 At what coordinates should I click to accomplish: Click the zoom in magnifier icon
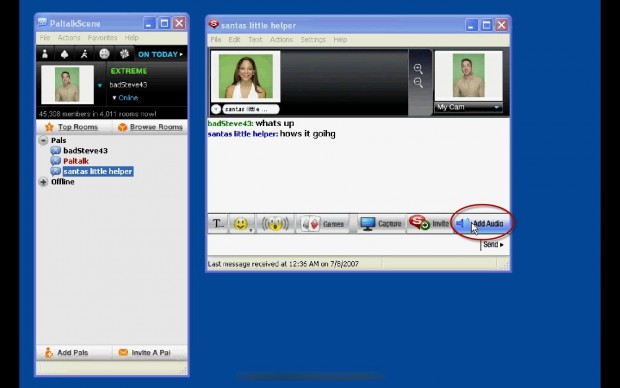click(x=418, y=69)
